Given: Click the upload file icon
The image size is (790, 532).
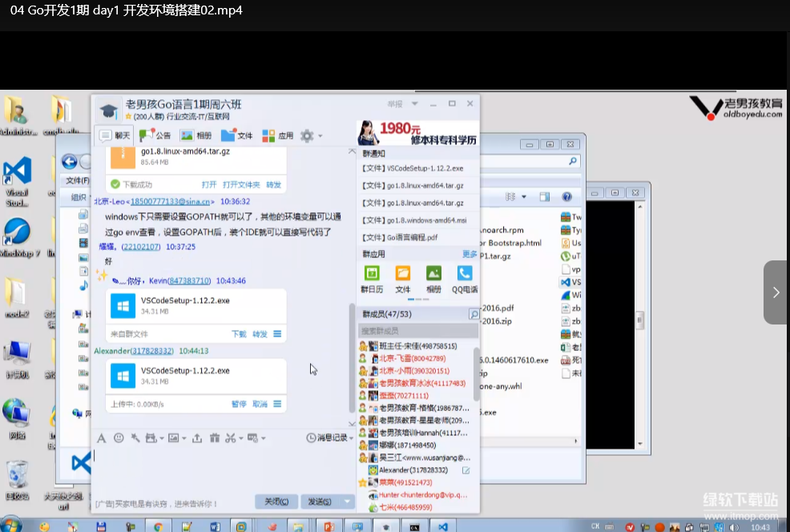Looking at the screenshot, I should coord(197,438).
